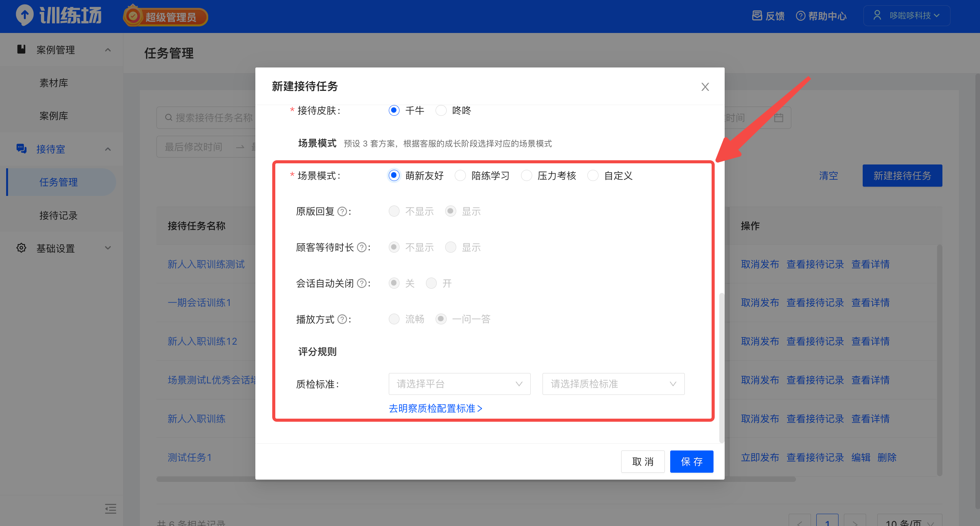Click the user avatar icon

tap(877, 15)
